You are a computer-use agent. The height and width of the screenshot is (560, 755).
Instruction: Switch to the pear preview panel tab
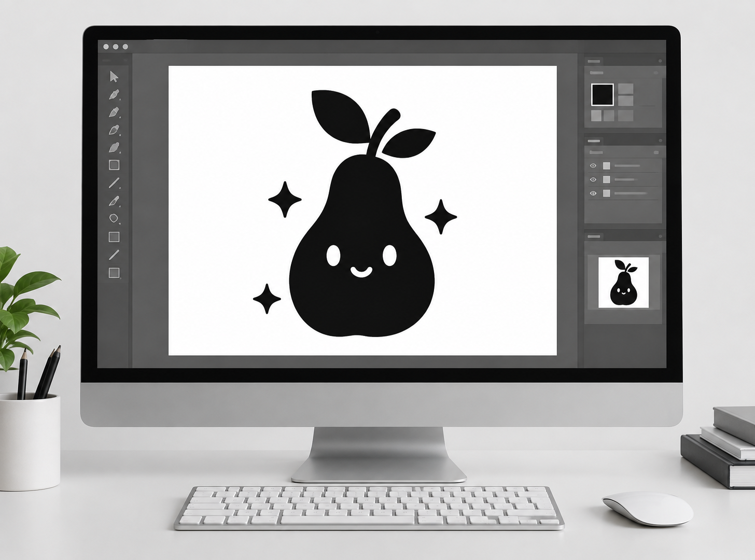[594, 236]
